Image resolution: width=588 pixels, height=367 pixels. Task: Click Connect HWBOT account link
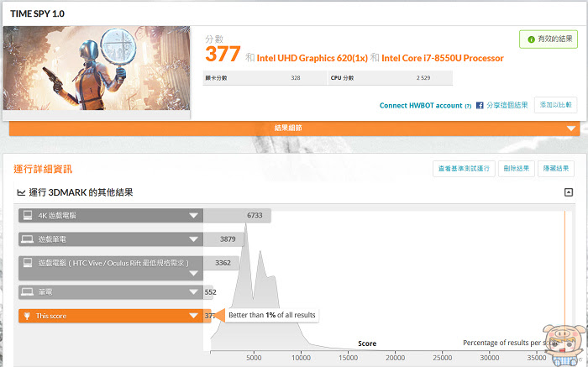point(421,105)
